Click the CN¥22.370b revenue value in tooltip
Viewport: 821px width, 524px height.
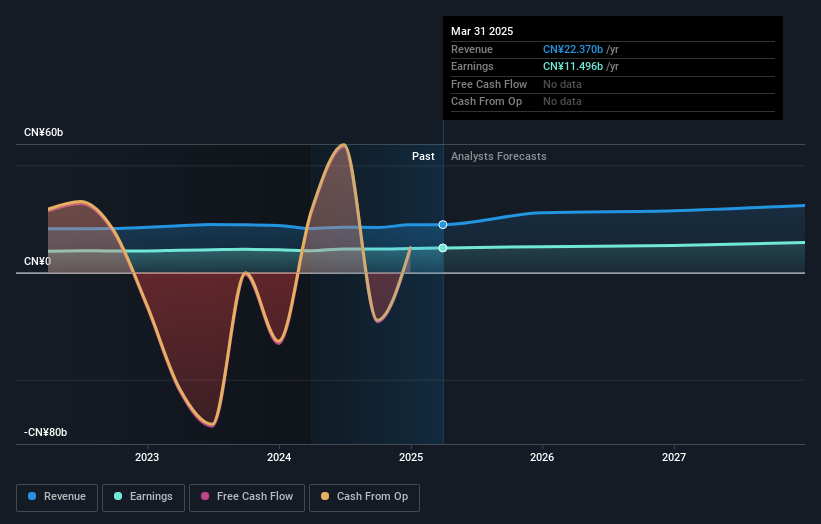click(573, 49)
